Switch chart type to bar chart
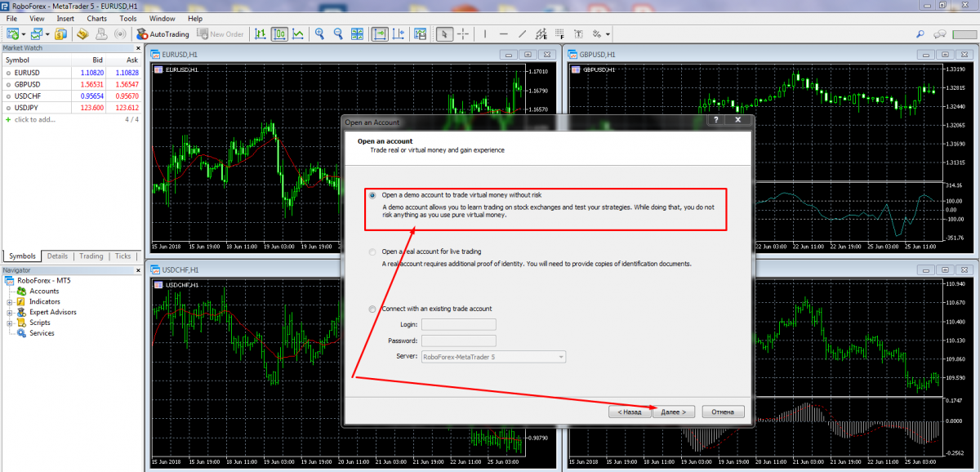This screenshot has height=472, width=980. pos(260,34)
